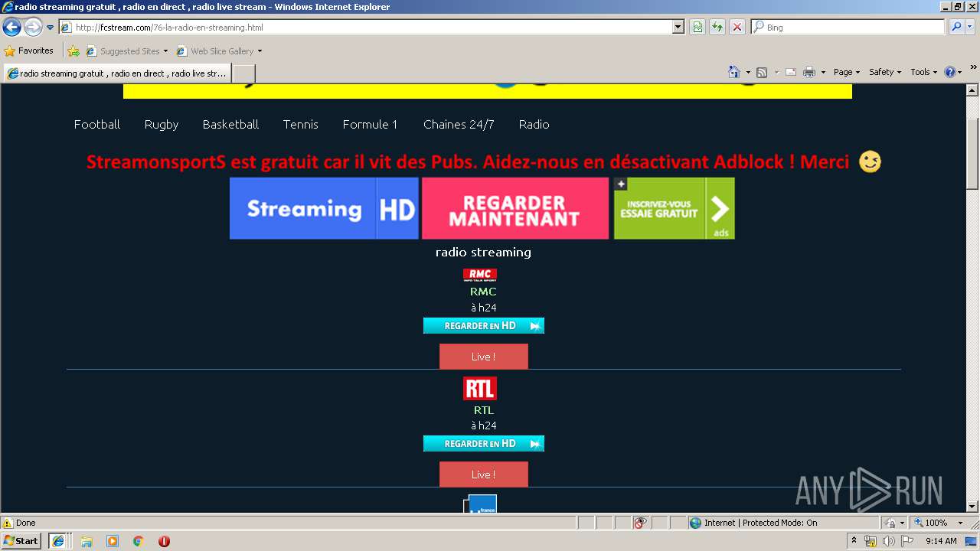The width and height of the screenshot is (980, 551).
Task: Click Internet Protected Mode status zone
Action: [784, 523]
